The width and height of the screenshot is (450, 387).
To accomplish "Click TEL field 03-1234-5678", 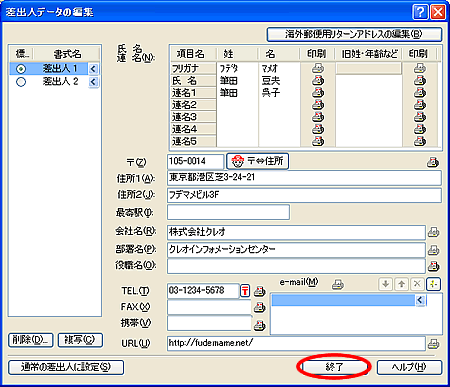I will click(203, 291).
